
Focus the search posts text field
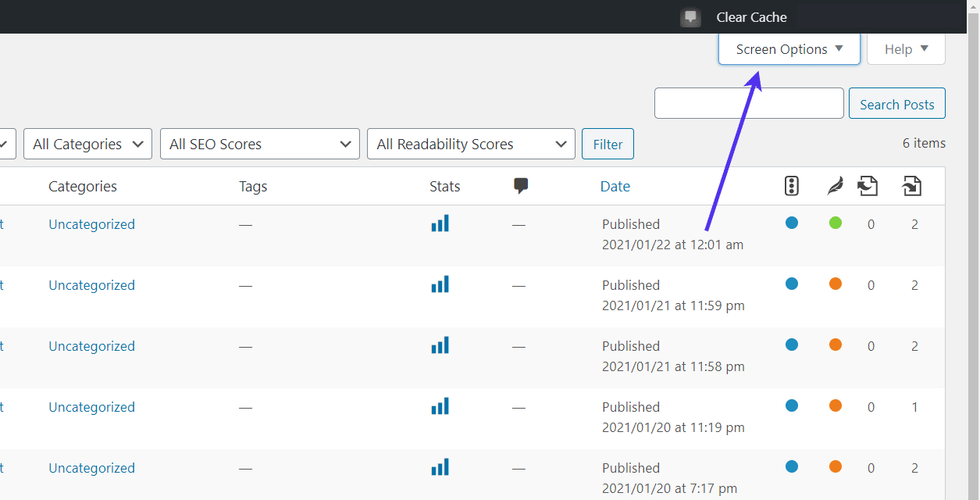coord(748,104)
